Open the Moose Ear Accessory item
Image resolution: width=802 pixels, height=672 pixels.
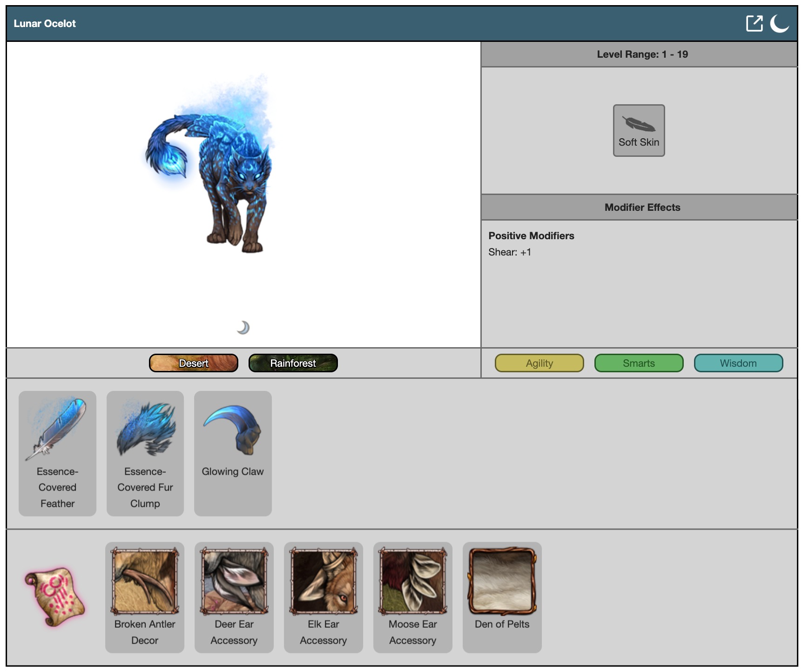tap(413, 597)
